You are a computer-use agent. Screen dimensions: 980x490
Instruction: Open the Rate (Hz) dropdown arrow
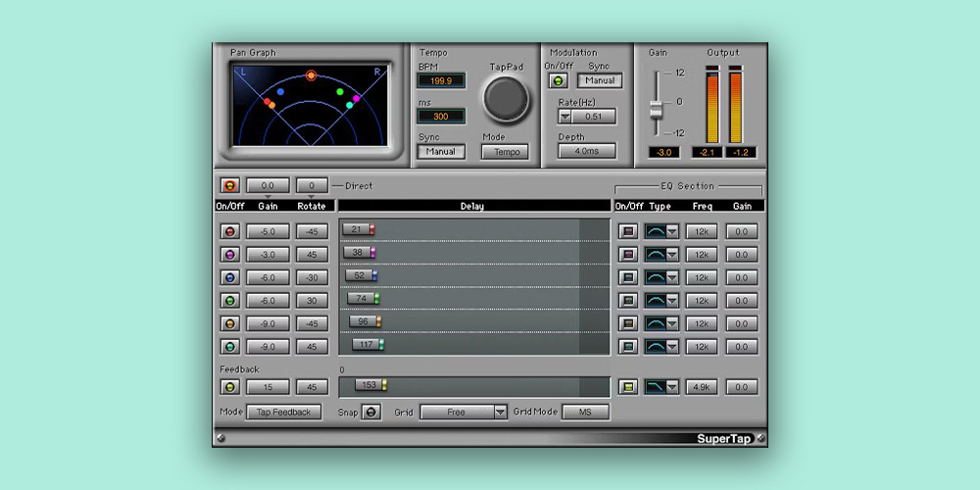565,117
